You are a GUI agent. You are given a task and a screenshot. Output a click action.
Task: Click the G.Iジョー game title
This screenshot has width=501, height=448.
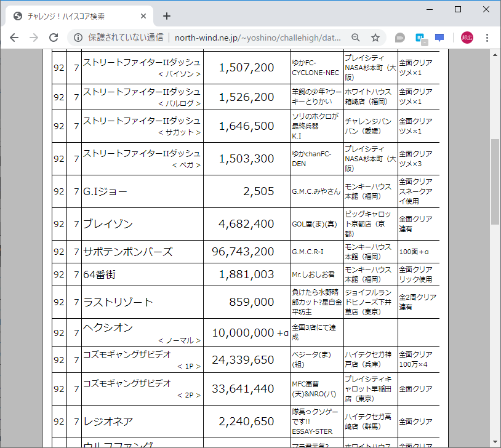[105, 191]
